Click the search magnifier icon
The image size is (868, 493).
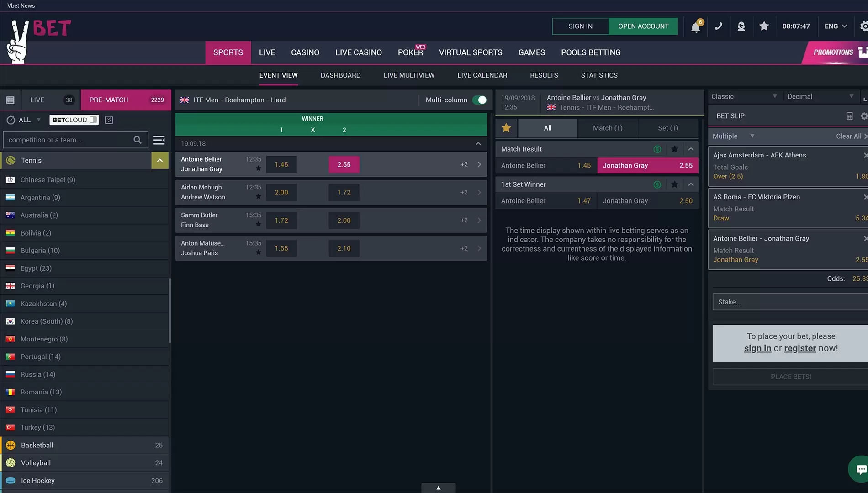pos(138,140)
